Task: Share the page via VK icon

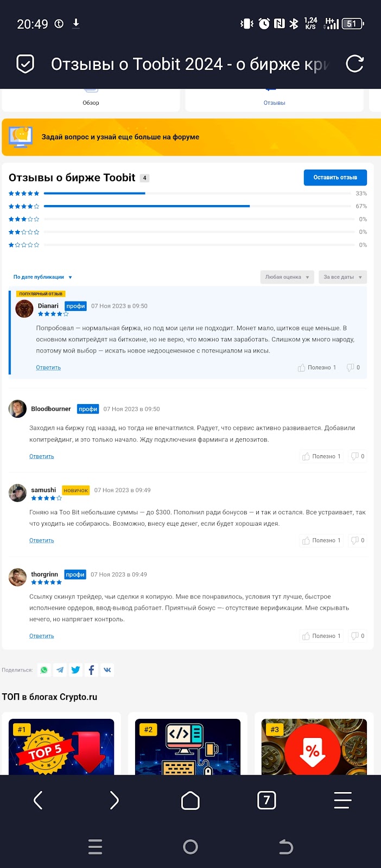Action: click(107, 670)
